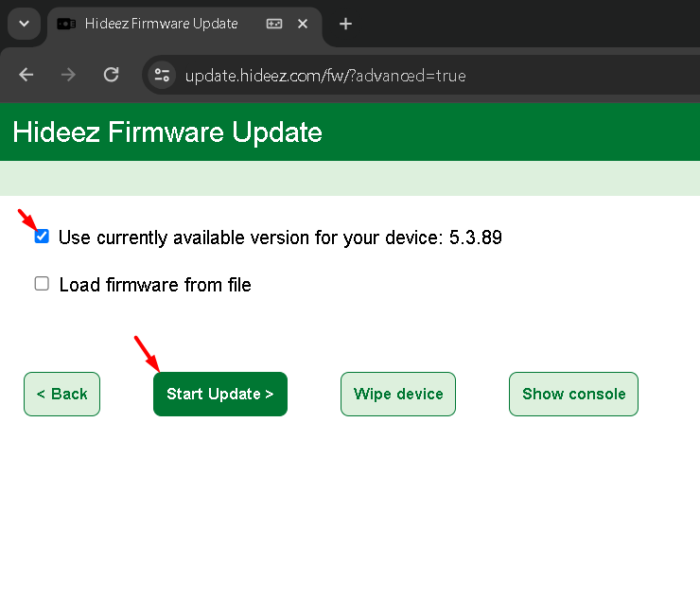Viewport: 700px width, 616px height.
Task: Close the Hideez Firmware Update tab
Action: [303, 24]
